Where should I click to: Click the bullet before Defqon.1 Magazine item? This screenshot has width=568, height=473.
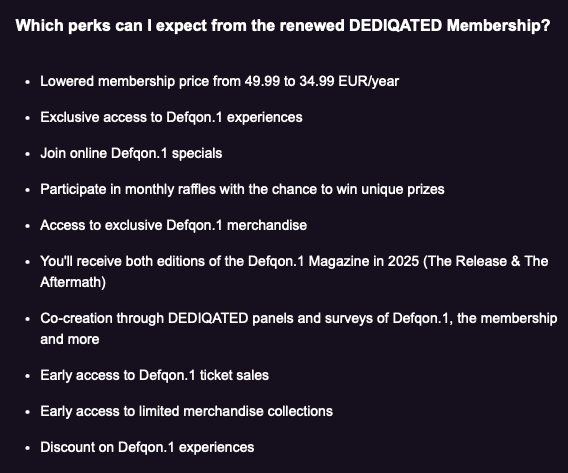pyautogui.click(x=28, y=262)
